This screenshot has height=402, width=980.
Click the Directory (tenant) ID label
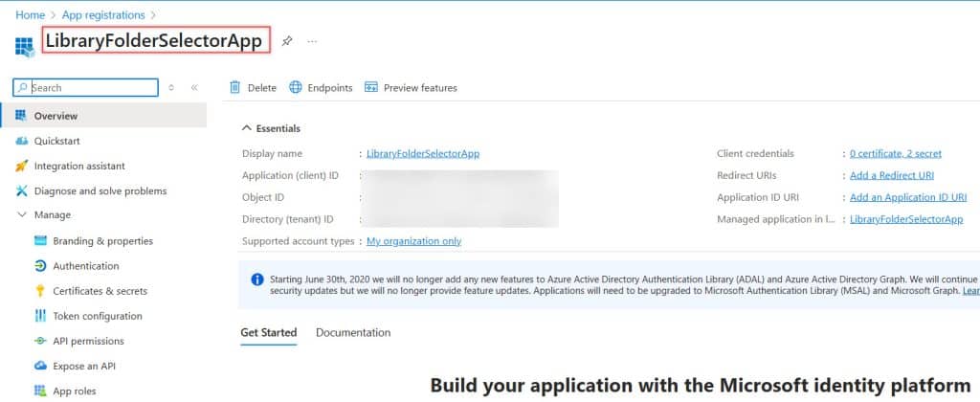[x=287, y=219]
